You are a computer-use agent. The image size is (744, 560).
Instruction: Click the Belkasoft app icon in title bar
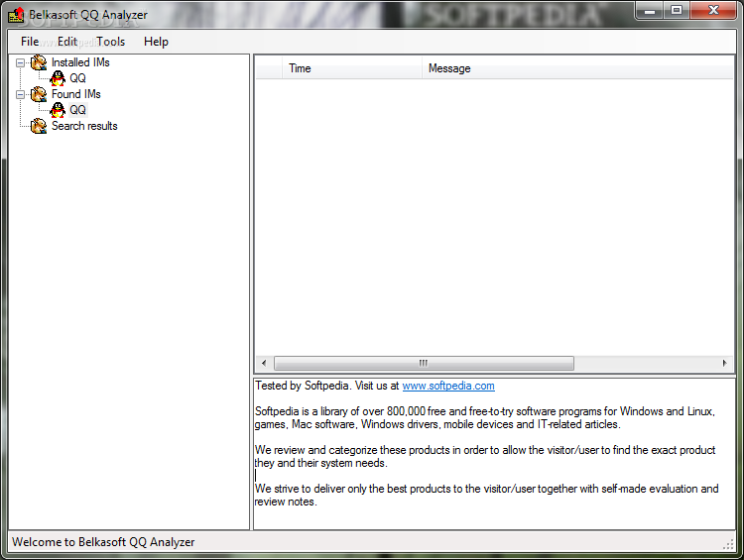click(x=16, y=15)
